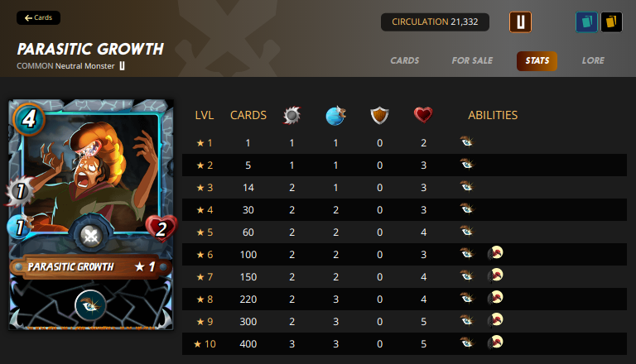
Task: Open the Untamed edition icon near circulation
Action: point(520,22)
